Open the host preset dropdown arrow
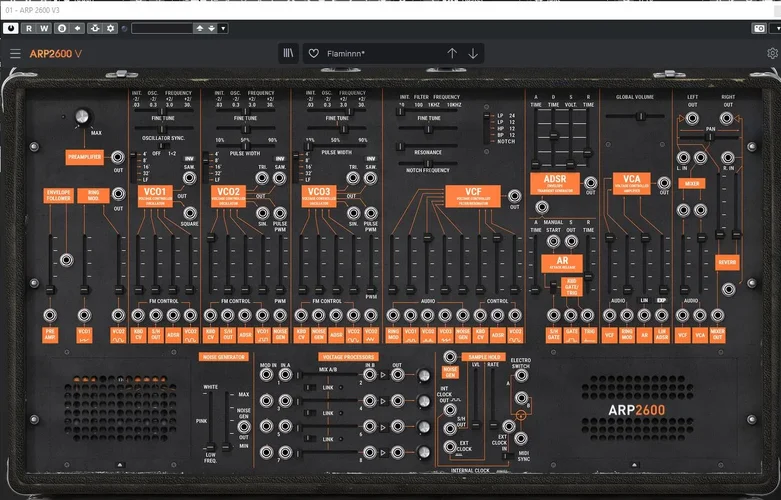The width and height of the screenshot is (781, 500). tap(222, 28)
